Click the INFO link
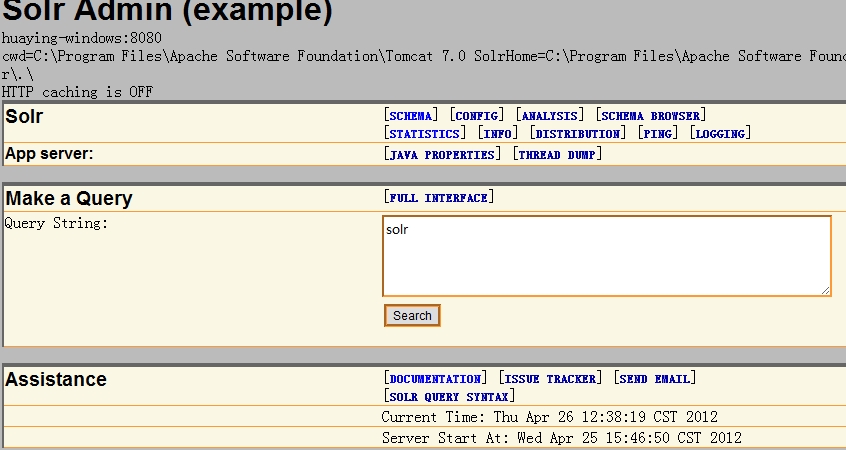This screenshot has height=450, width=846. 497,134
